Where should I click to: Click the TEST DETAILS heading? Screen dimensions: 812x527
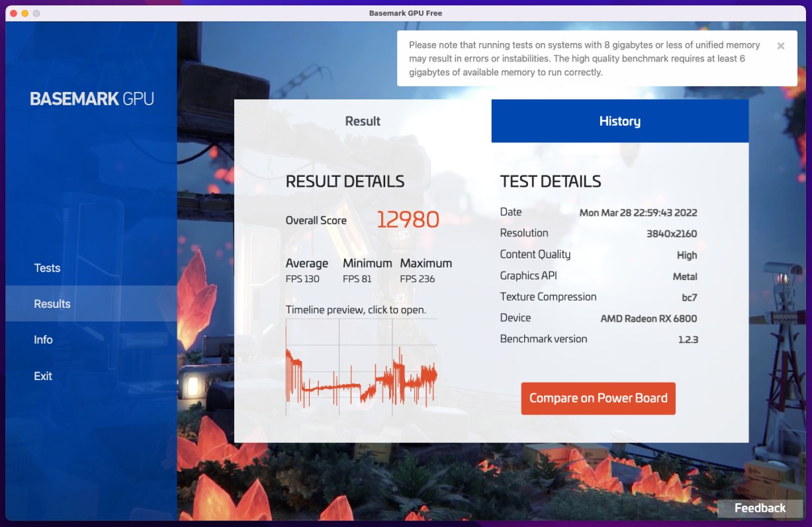(x=551, y=181)
